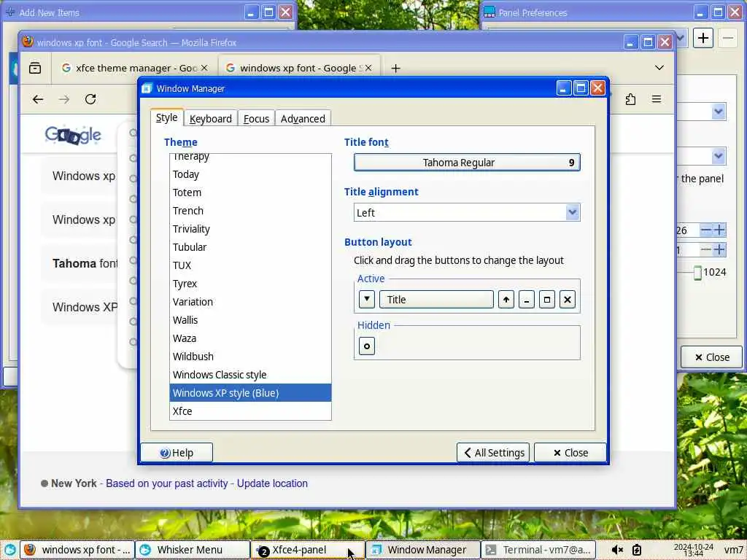Switch to Whisker Menu taskbar button
The width and height of the screenshot is (747, 560).
click(193, 550)
